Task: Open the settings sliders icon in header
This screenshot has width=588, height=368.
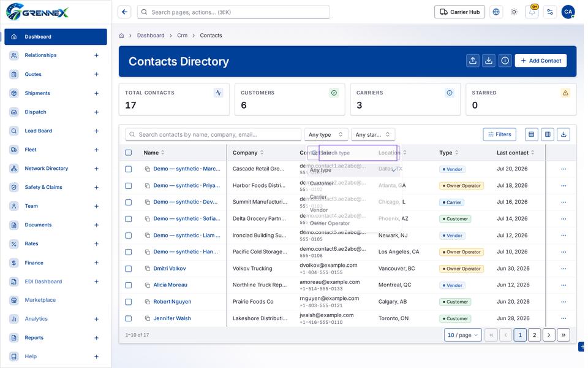Action: coord(550,12)
